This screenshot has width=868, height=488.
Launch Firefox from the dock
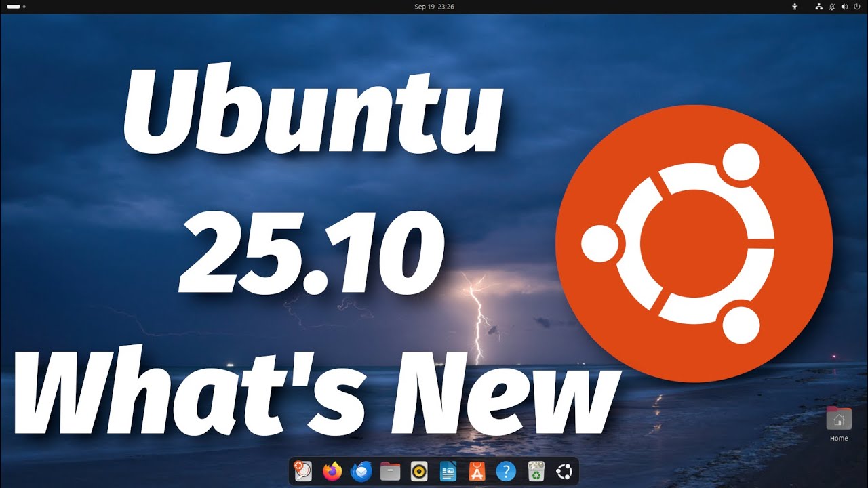click(x=332, y=471)
